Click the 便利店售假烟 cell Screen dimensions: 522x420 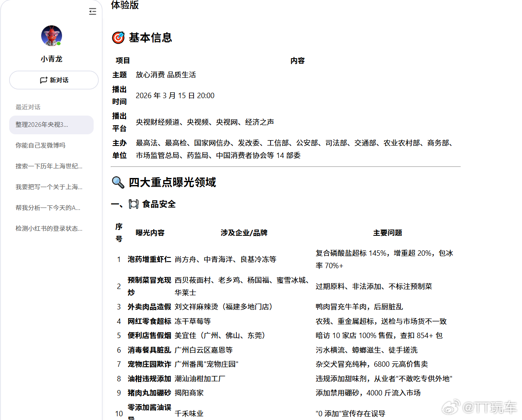click(x=149, y=336)
